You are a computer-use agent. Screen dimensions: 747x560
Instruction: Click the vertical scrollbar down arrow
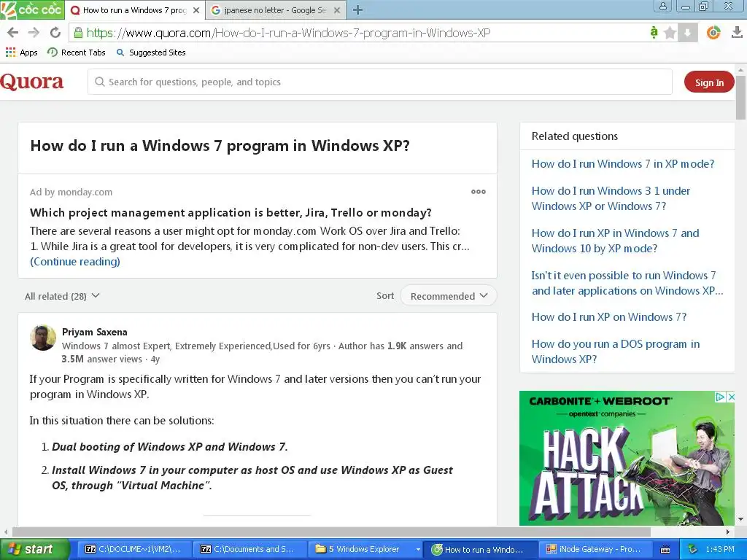tap(741, 519)
